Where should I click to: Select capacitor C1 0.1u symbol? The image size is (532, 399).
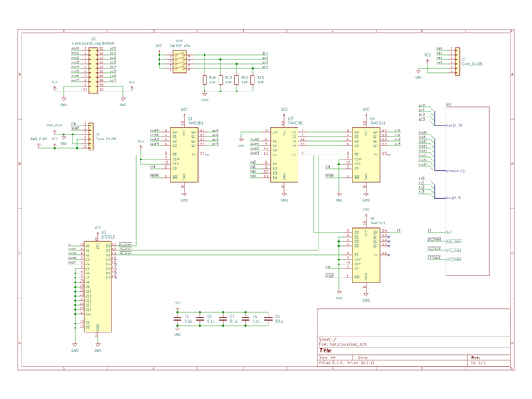(177, 319)
